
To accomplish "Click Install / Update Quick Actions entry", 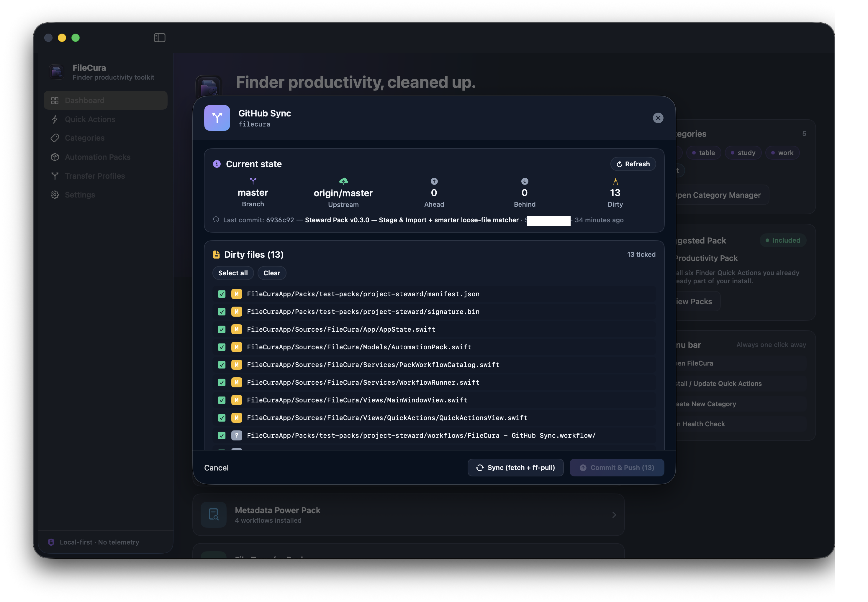I will pos(741,383).
